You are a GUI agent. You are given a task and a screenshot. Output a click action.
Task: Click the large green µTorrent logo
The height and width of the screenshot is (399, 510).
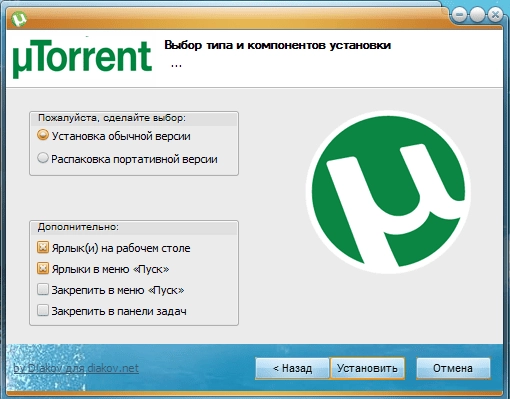coord(388,192)
